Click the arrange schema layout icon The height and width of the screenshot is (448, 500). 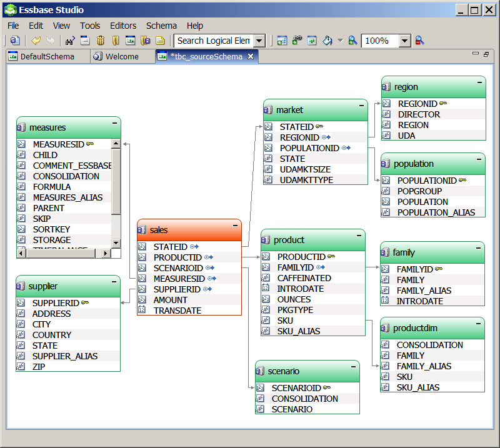[312, 41]
